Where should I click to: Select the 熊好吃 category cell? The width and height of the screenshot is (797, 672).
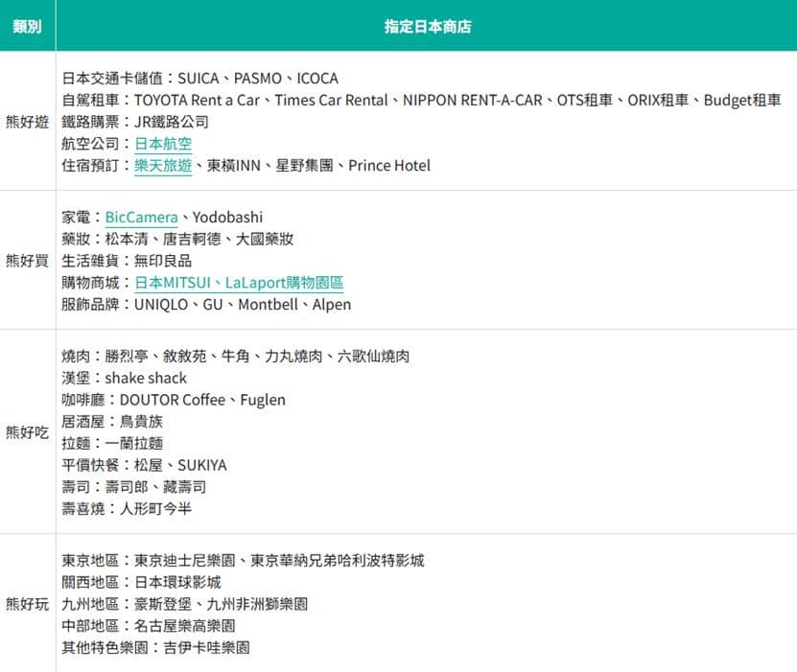point(28,432)
